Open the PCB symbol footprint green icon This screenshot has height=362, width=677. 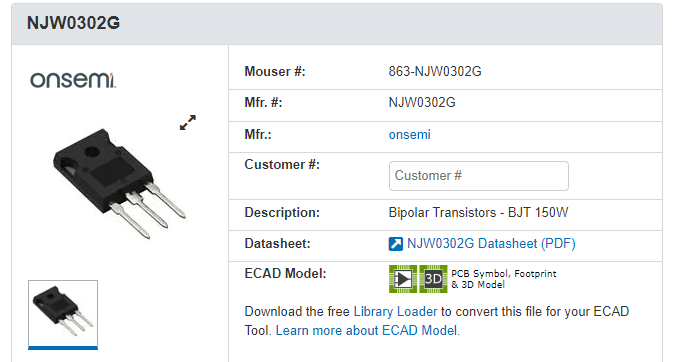point(403,279)
